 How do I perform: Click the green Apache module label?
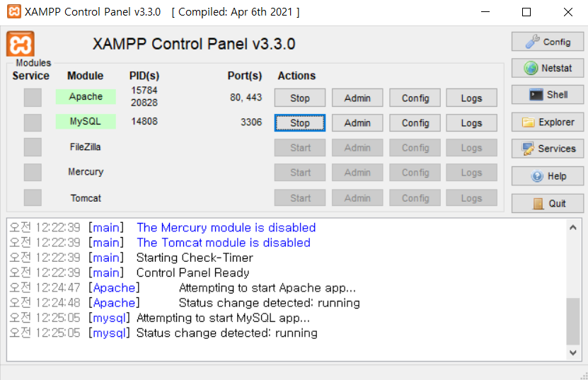point(86,96)
